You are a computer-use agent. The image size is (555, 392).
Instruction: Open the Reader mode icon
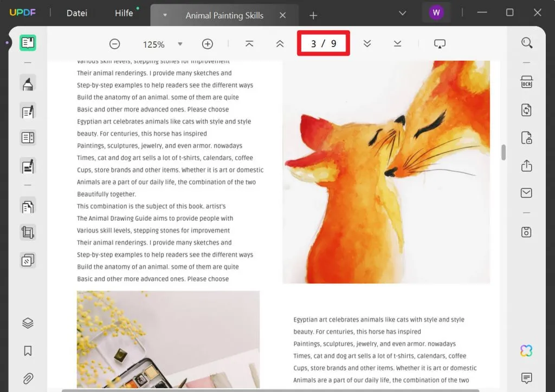tap(28, 43)
